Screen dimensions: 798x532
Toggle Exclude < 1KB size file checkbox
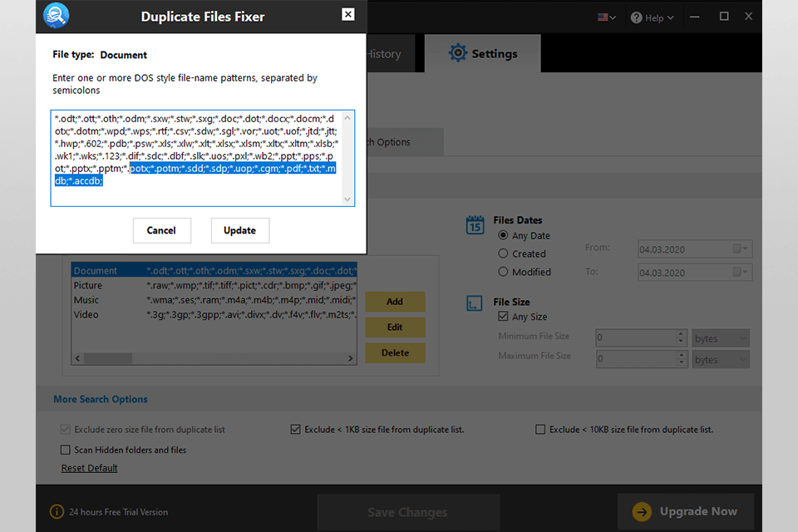pos(295,429)
